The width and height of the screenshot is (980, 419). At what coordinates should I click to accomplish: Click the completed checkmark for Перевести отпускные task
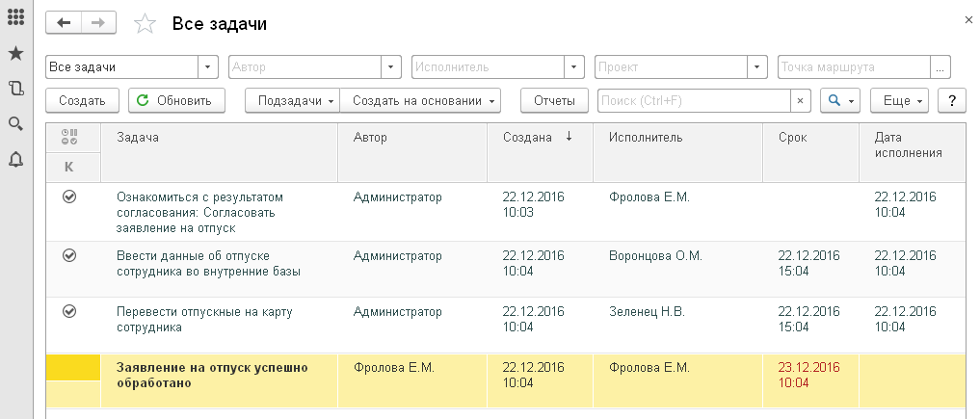coord(69,311)
